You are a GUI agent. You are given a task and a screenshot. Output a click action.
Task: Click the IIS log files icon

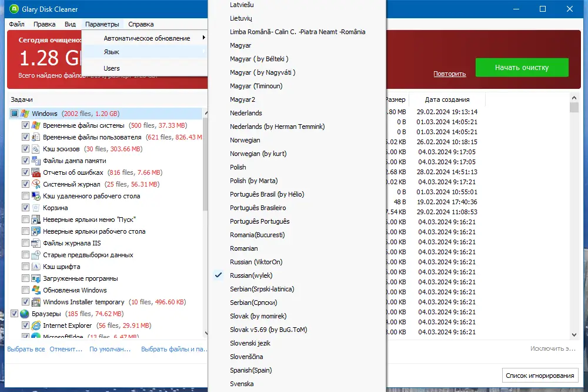[x=36, y=243]
